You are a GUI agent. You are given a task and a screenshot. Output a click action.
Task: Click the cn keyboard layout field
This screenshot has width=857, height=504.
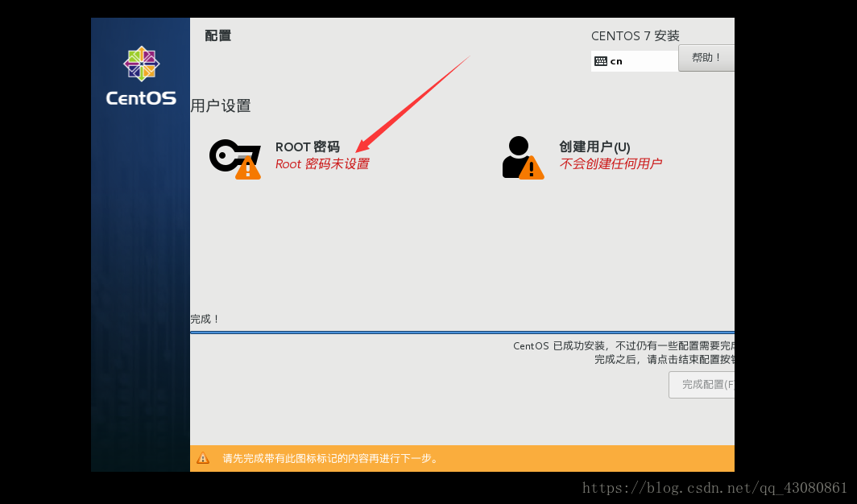(635, 61)
